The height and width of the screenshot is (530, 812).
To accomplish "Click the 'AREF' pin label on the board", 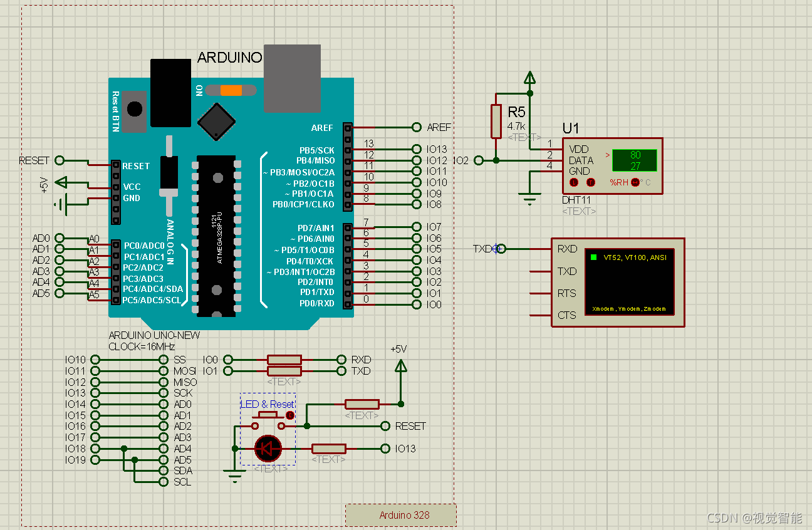I will tap(322, 128).
